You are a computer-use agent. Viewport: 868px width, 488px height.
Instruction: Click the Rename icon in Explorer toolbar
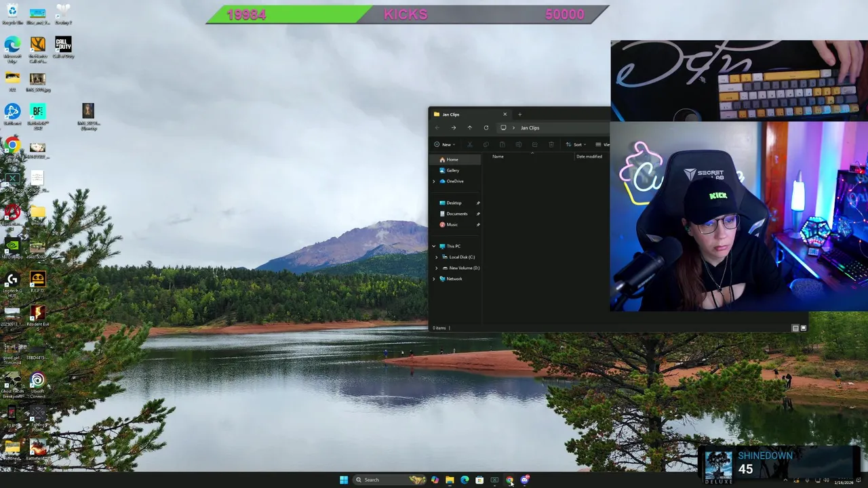pos(518,144)
